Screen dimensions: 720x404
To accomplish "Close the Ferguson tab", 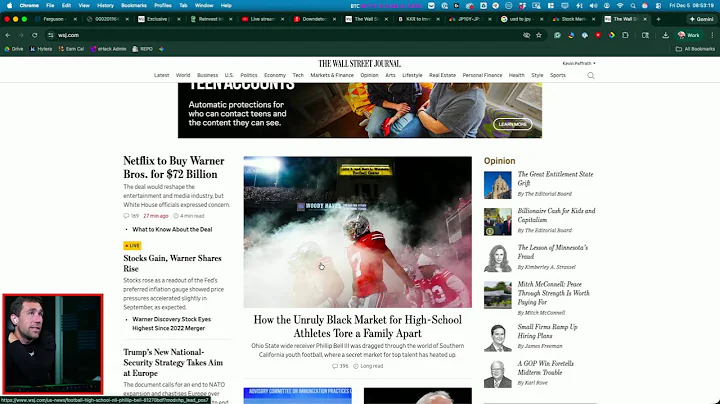I will pos(75,19).
